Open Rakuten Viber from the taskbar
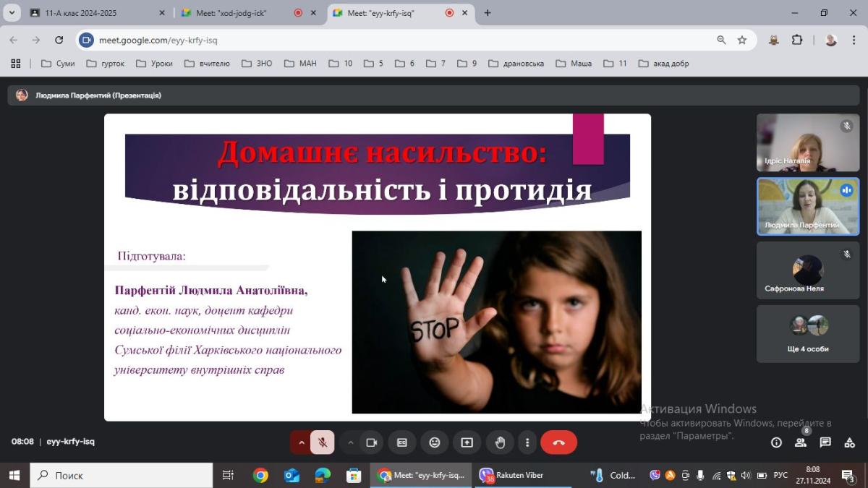This screenshot has height=488, width=868. pyautogui.click(x=512, y=475)
